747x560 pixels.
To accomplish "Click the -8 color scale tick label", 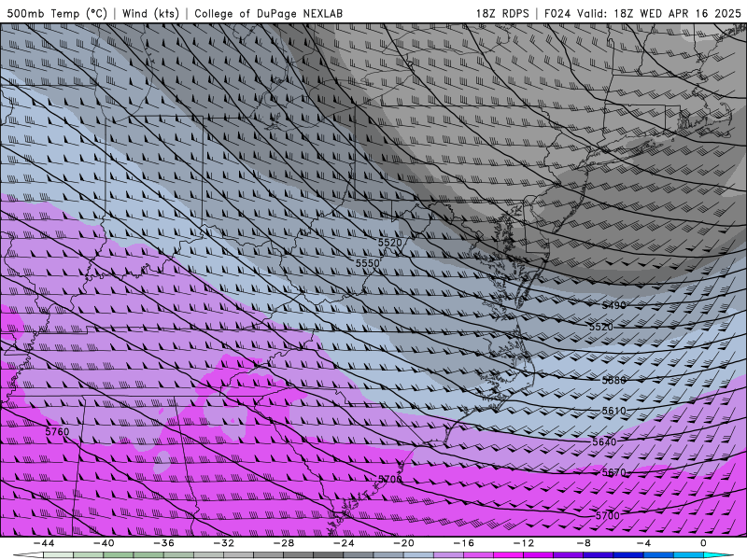I will click(x=584, y=543).
